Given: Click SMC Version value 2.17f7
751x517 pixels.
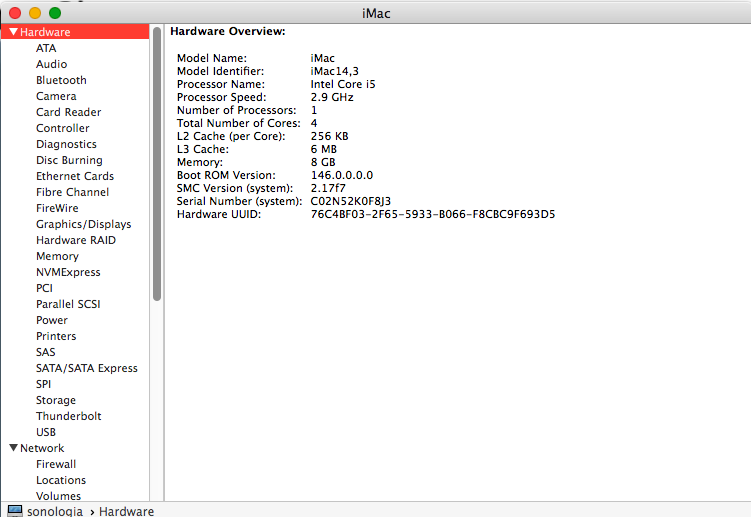Looking at the screenshot, I should click(328, 188).
